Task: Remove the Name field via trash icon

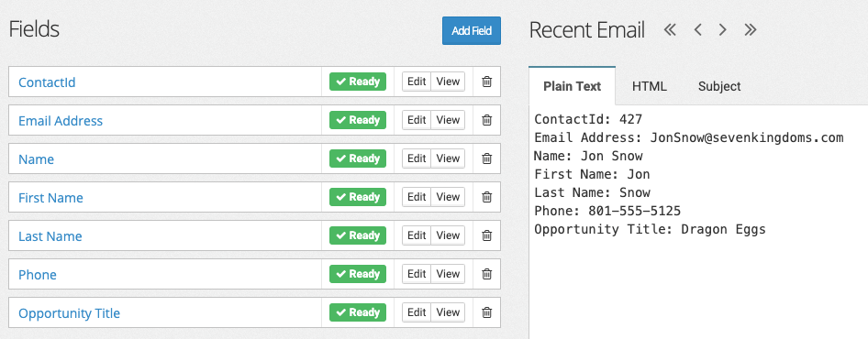Action: coord(486,159)
